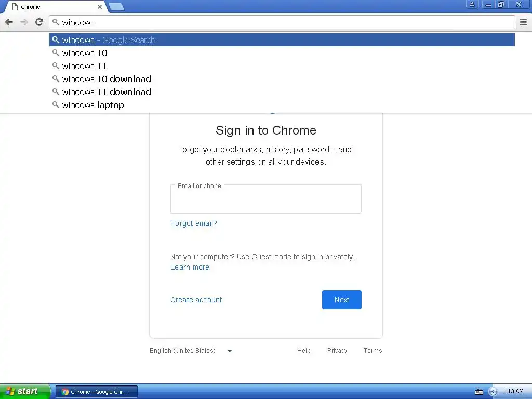The image size is (532, 399).
Task: Select the Chrome tab
Action: tap(56, 7)
